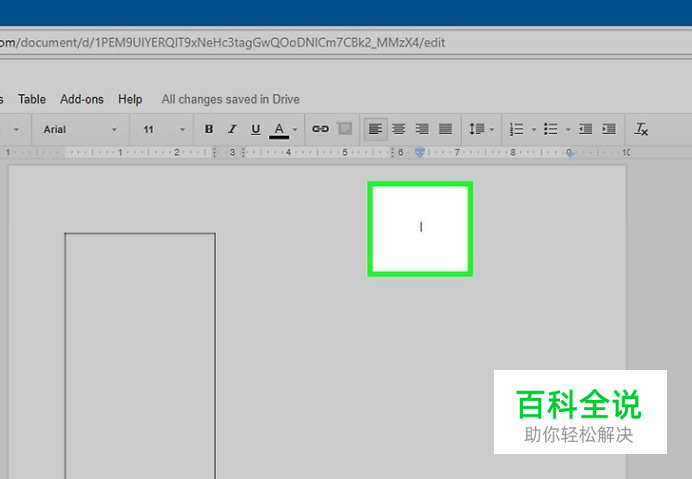The height and width of the screenshot is (479, 692).
Task: Toggle italic formatting
Action: pos(232,129)
